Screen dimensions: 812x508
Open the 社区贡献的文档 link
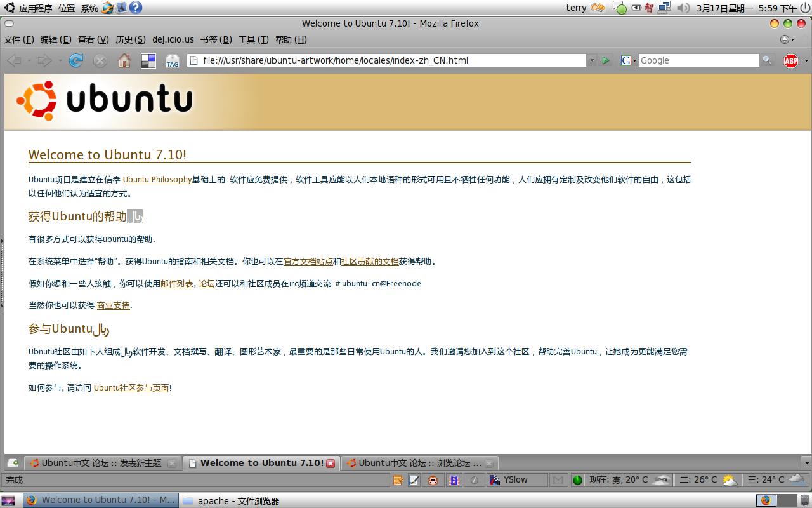(x=370, y=262)
